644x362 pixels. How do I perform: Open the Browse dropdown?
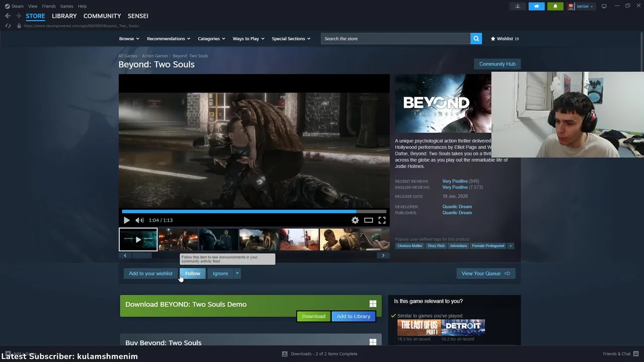pos(128,39)
